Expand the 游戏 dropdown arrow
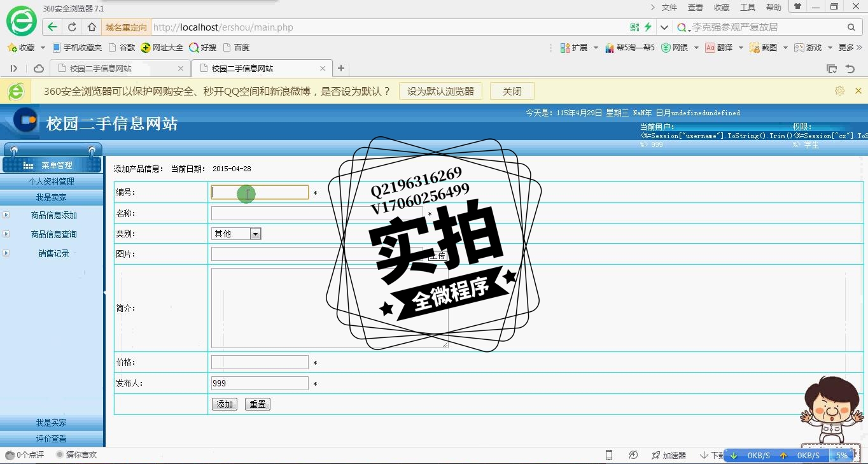This screenshot has height=464, width=868. pos(830,48)
